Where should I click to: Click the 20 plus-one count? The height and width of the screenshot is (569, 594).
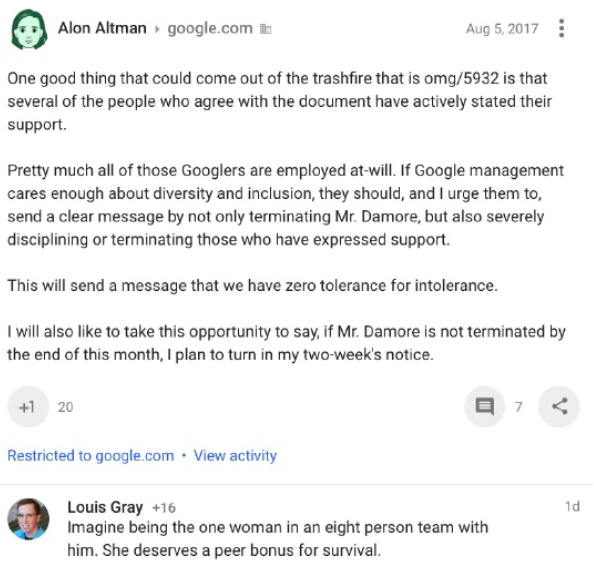(65, 407)
